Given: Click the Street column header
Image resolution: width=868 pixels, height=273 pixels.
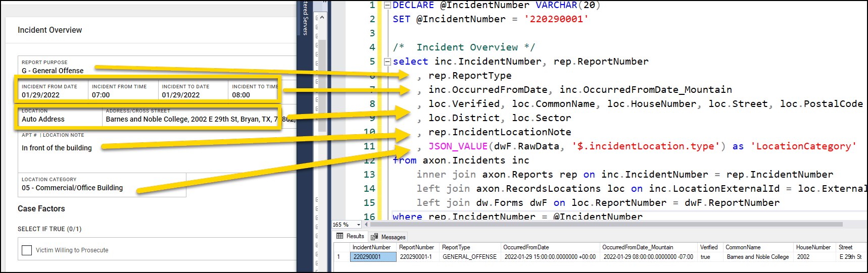Looking at the screenshot, I should (x=851, y=247).
